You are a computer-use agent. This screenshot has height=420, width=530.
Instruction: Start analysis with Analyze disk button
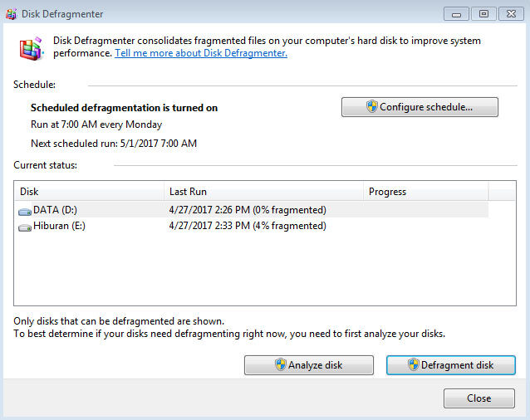coord(308,365)
